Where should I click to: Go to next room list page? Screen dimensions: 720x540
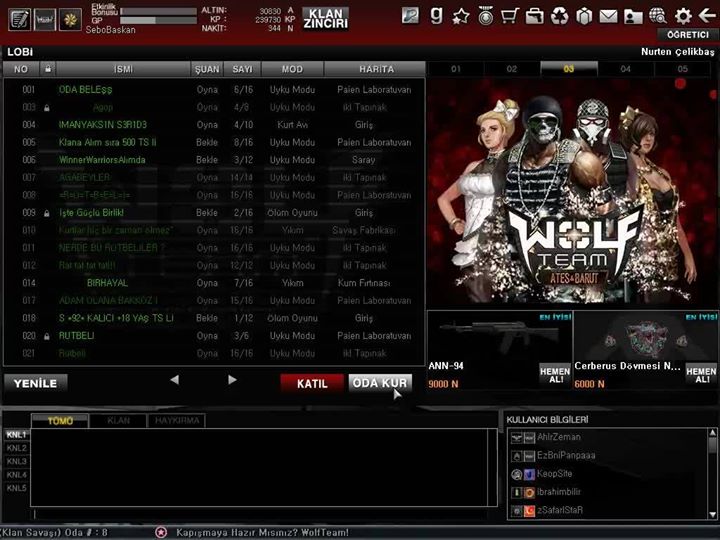pos(232,380)
